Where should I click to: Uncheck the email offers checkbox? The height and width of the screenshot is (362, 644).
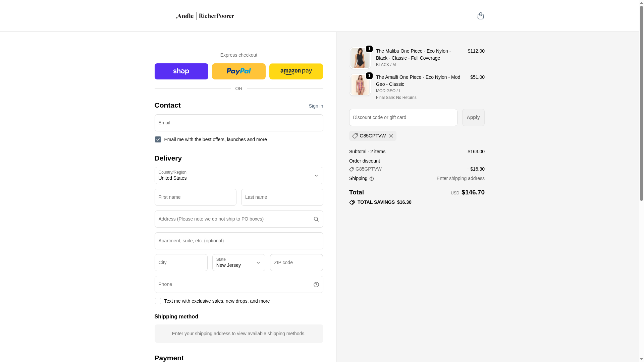point(158,139)
